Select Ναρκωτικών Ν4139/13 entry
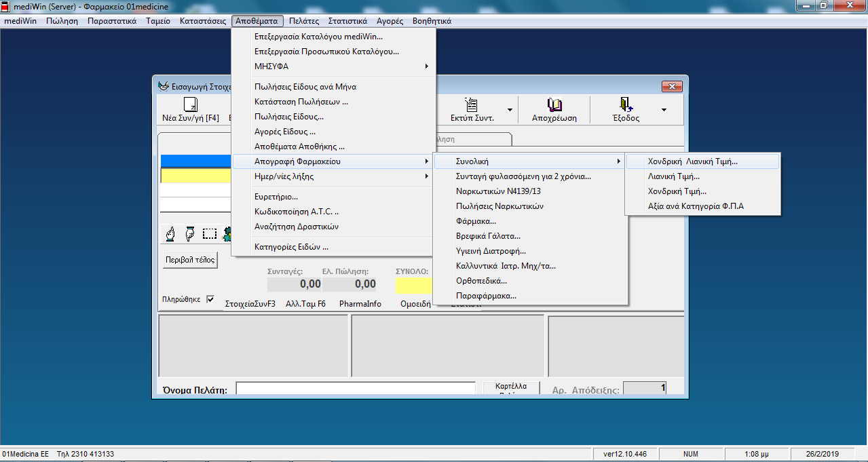The width and height of the screenshot is (868, 462). tap(529, 191)
